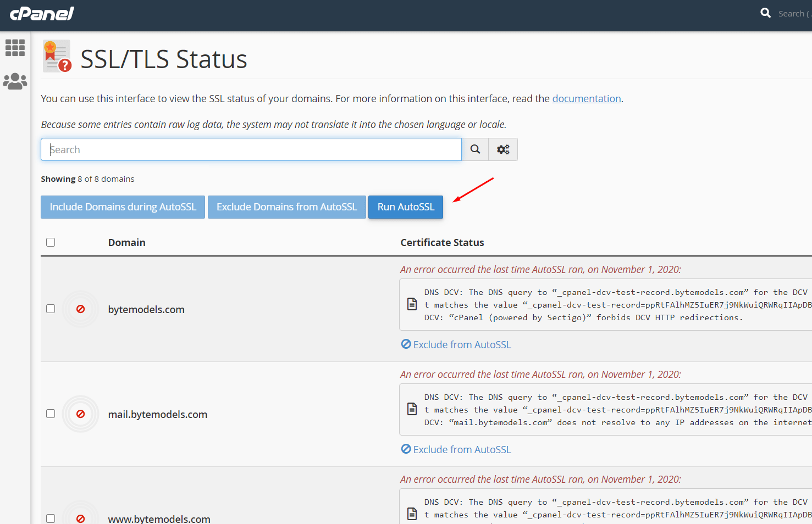Open the search settings gear icon
Screen dimensions: 812x524
(x=502, y=149)
